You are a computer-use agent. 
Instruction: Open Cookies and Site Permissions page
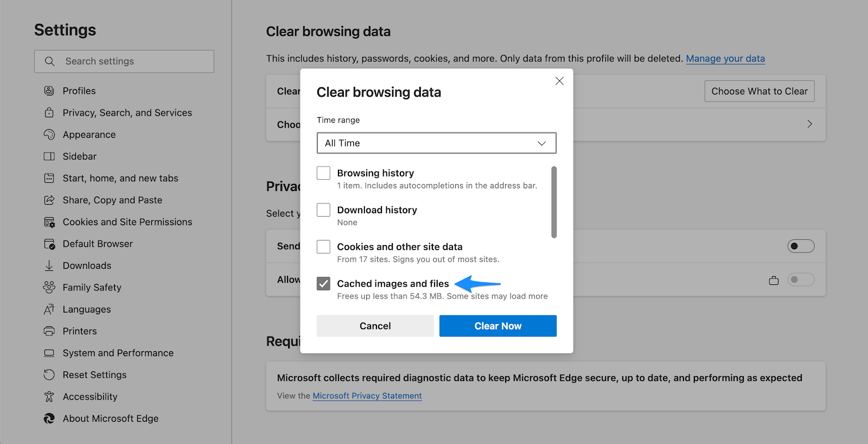pos(127,222)
